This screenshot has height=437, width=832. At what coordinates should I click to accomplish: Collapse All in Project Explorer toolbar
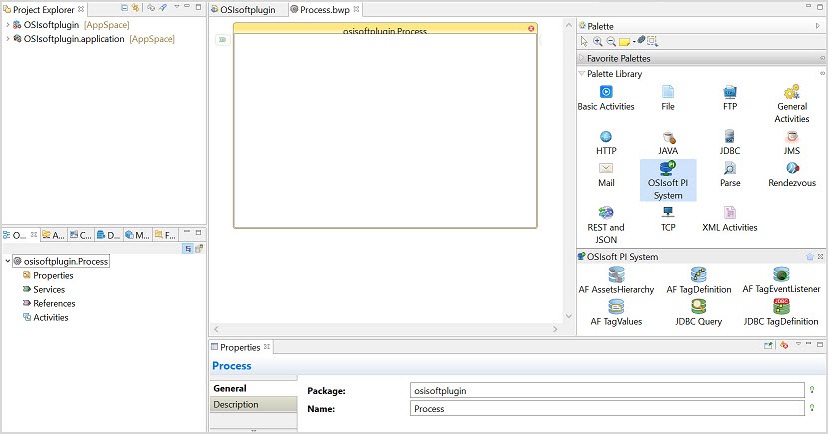pyautogui.click(x=124, y=8)
